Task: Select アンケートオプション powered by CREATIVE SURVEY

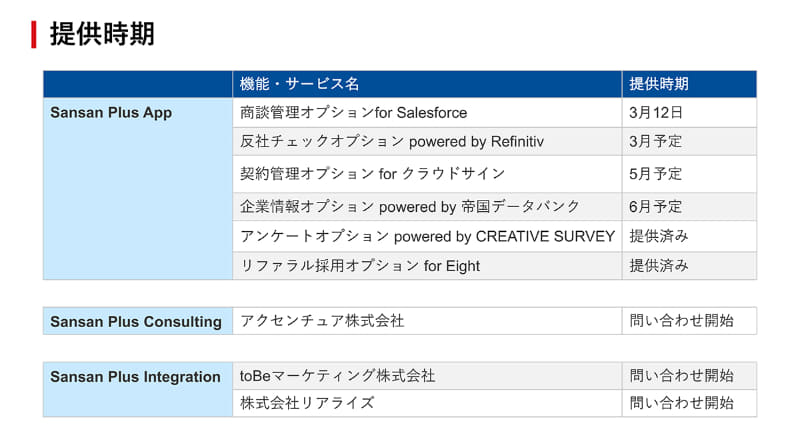Action: pos(428,236)
